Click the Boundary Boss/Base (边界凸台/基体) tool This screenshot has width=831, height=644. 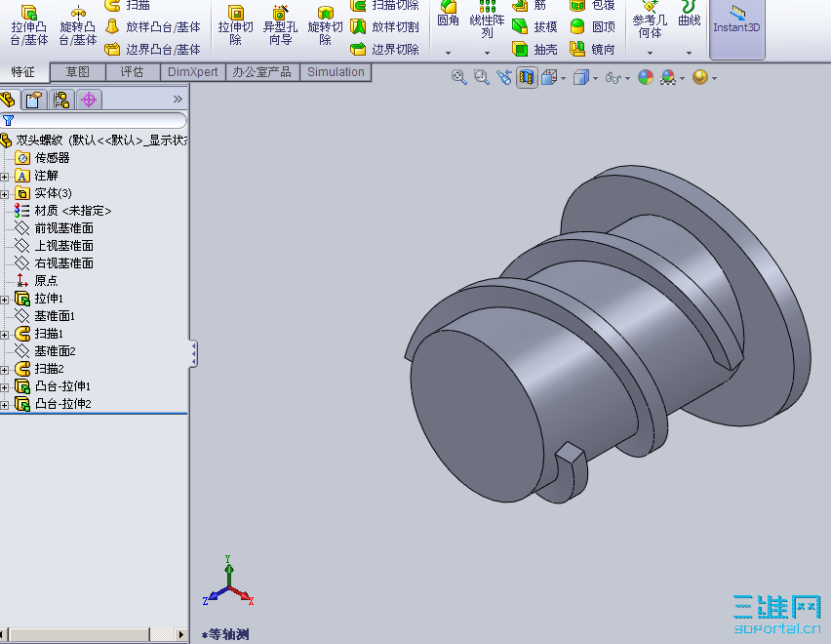pyautogui.click(x=152, y=50)
